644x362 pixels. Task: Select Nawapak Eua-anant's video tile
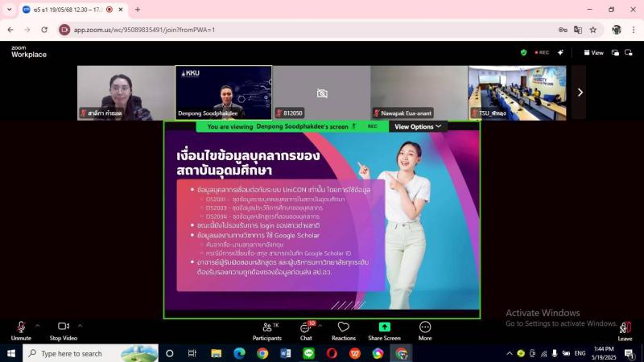coord(419,93)
